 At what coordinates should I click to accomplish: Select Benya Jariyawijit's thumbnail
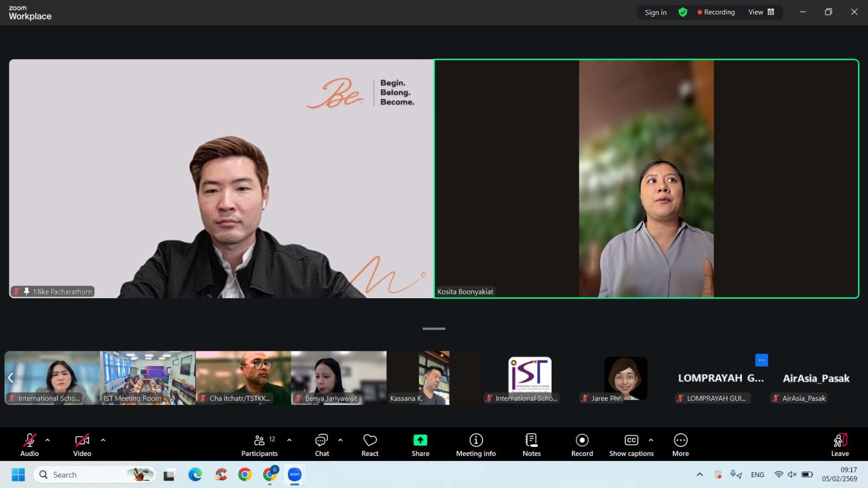(x=339, y=378)
